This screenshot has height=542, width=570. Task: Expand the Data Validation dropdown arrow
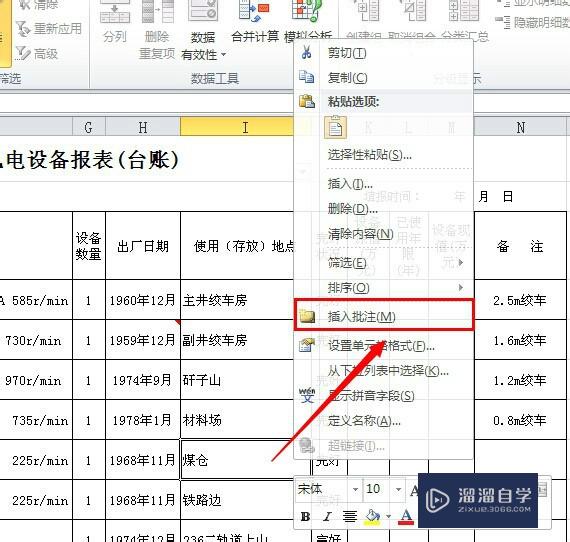click(223, 55)
